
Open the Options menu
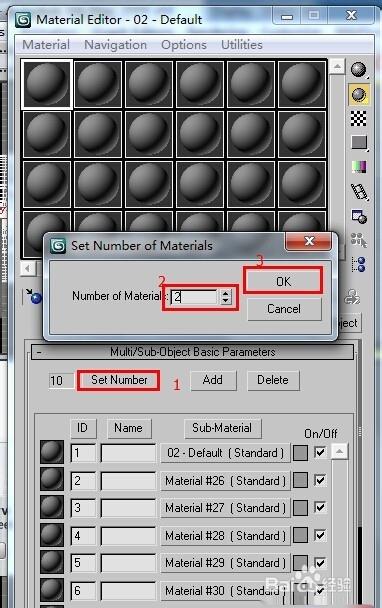click(x=184, y=45)
